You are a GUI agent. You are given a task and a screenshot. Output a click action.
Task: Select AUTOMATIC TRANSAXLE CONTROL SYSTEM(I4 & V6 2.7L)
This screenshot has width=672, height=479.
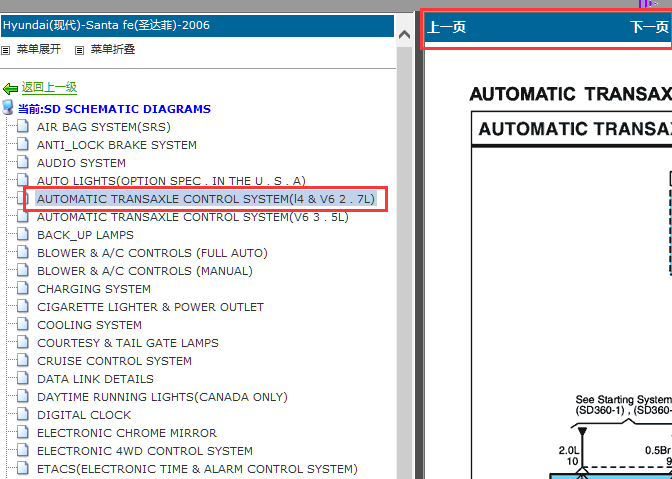[x=206, y=199]
